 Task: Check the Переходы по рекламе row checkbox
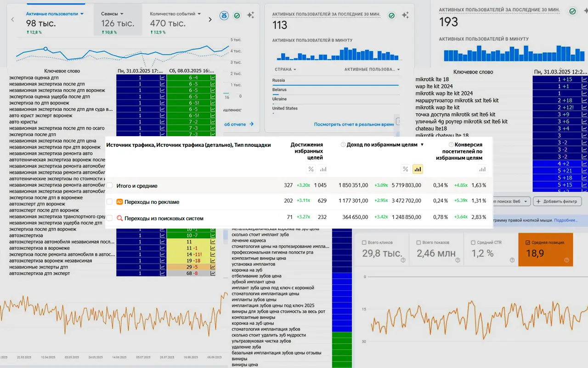pos(109,202)
